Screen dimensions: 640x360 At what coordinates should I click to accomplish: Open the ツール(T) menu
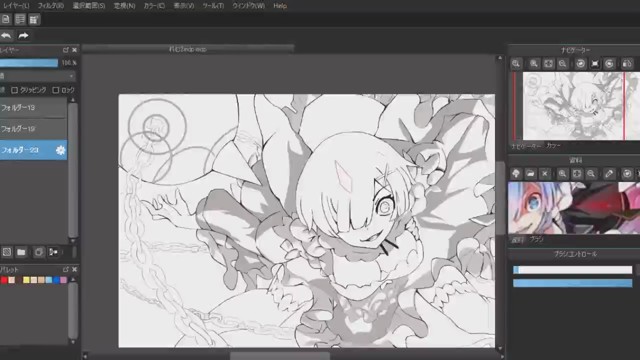point(213,6)
